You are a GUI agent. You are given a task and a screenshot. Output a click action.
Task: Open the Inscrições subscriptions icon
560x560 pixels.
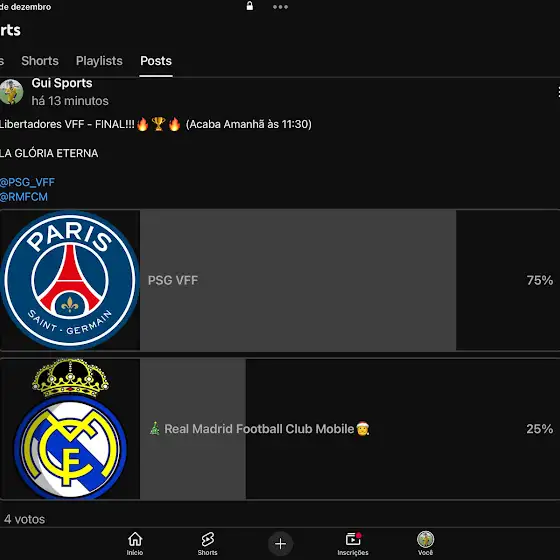pyautogui.click(x=353, y=544)
